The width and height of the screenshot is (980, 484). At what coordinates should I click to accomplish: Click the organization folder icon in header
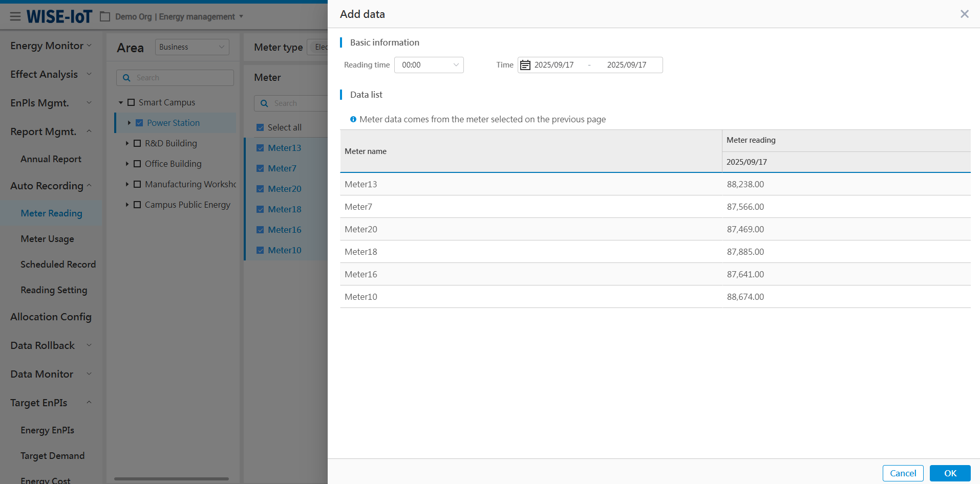pos(105,17)
